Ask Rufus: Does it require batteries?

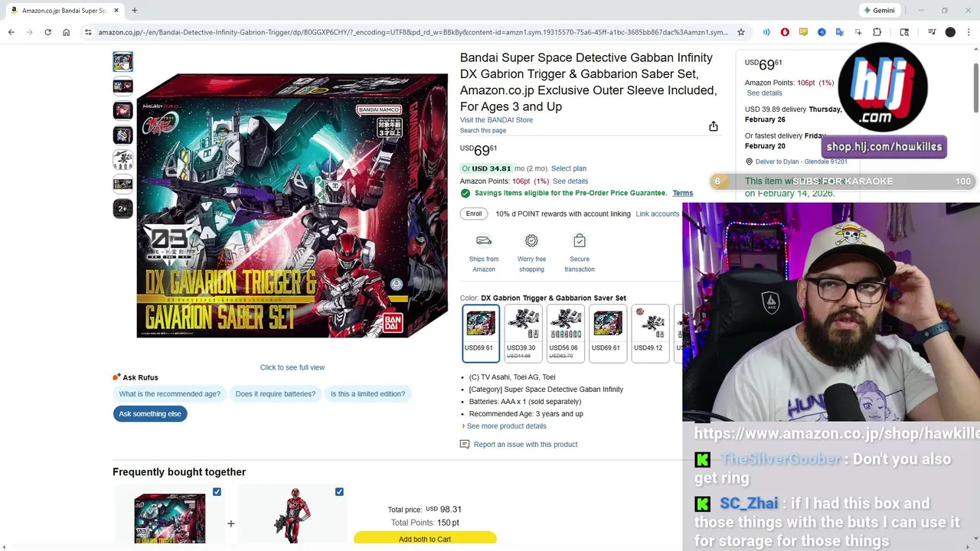coord(275,394)
